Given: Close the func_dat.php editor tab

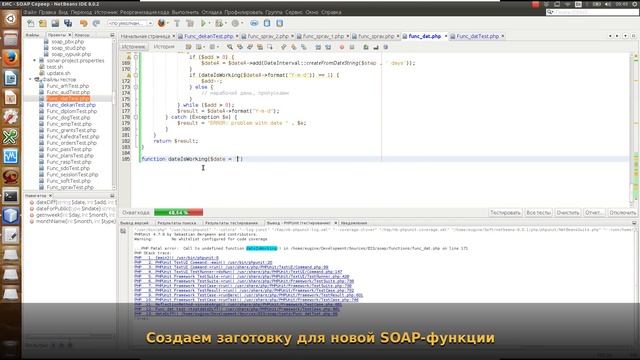Looking at the screenshot, I should 446,36.
